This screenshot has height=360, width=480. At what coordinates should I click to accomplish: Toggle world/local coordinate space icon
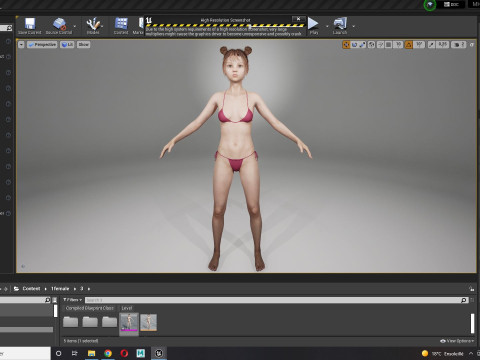[x=371, y=45]
